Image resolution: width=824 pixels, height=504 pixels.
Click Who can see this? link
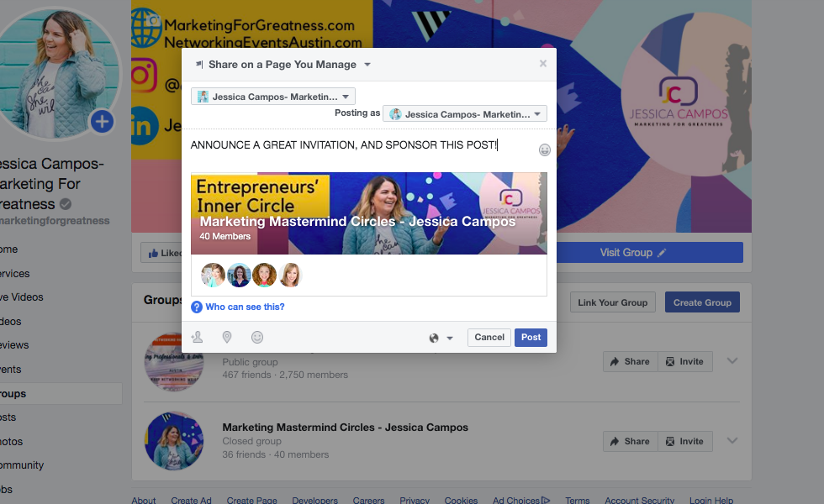pyautogui.click(x=245, y=307)
